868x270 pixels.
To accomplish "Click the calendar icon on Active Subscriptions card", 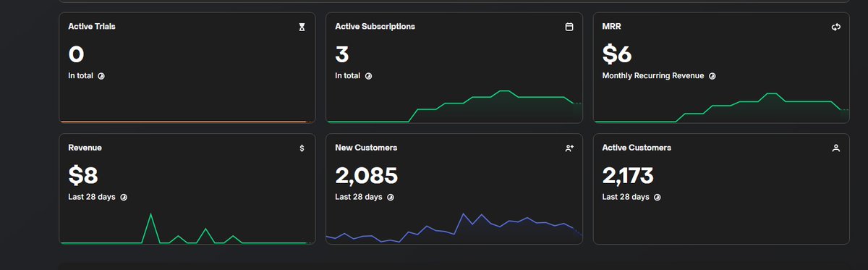I will (569, 27).
